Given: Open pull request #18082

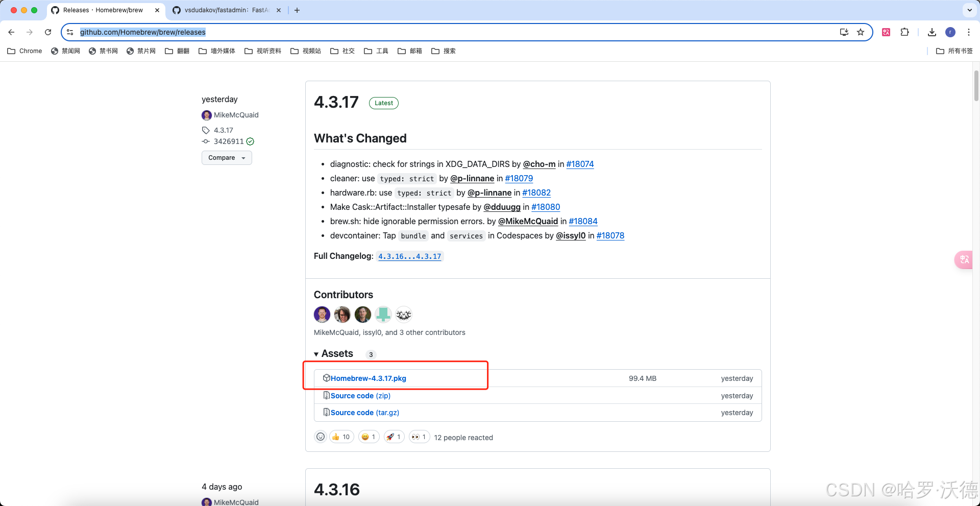Looking at the screenshot, I should [536, 192].
